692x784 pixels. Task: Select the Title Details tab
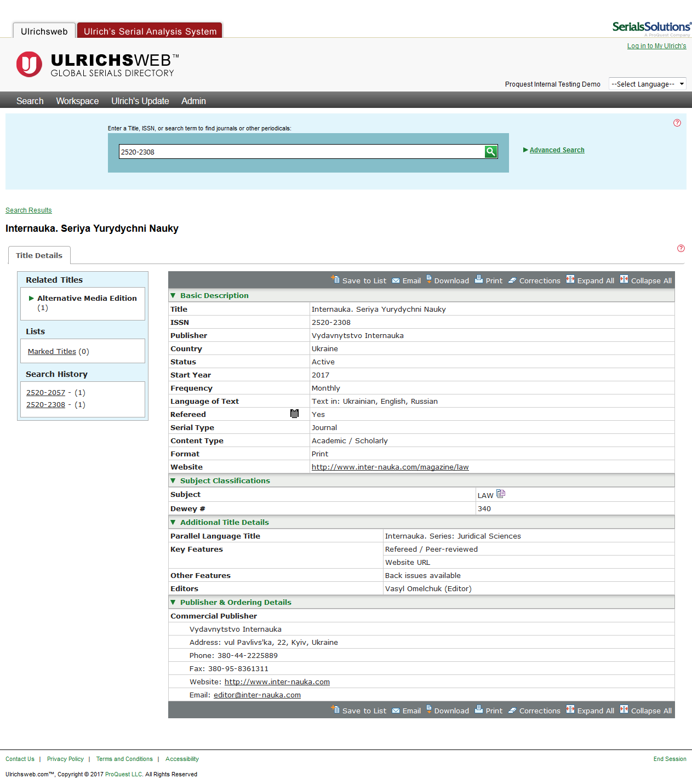pos(39,255)
